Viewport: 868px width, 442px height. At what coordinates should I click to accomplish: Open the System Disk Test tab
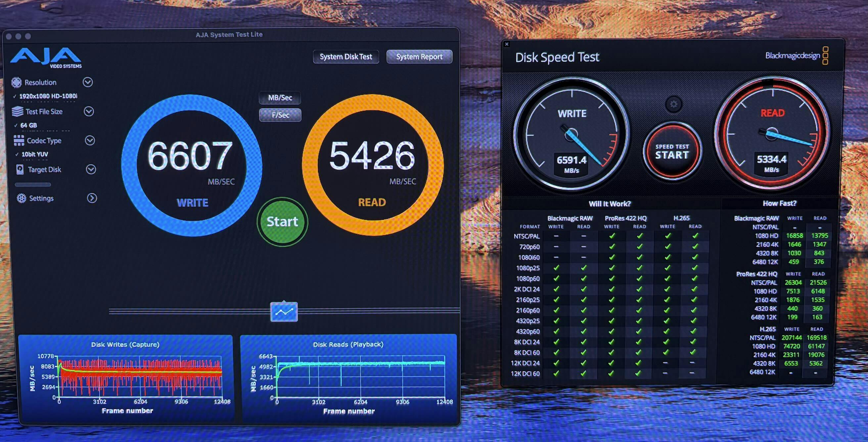point(346,57)
